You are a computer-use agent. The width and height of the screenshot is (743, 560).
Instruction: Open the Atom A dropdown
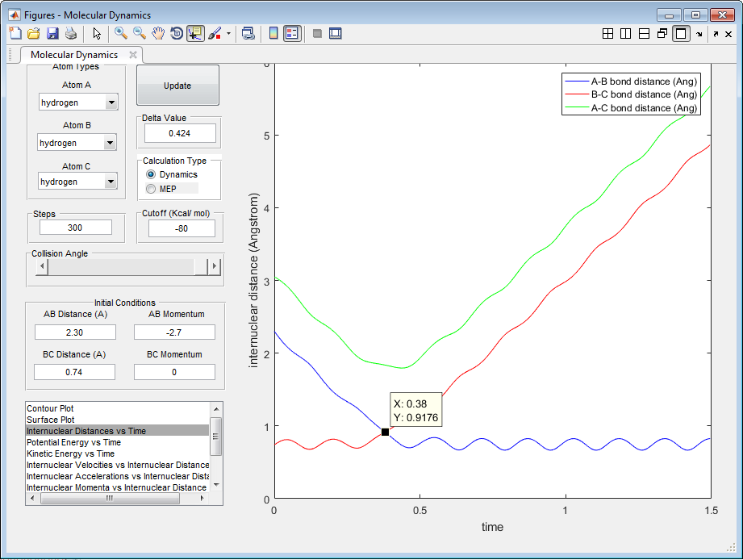click(x=111, y=102)
